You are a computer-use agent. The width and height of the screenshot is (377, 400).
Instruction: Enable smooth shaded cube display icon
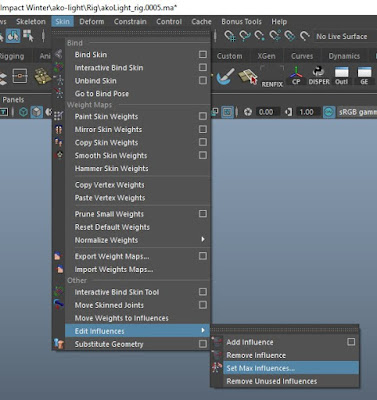pos(36,112)
